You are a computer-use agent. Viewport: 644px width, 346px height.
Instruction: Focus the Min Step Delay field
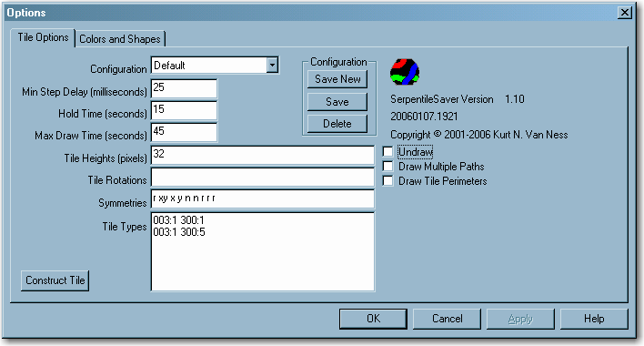[x=184, y=88]
